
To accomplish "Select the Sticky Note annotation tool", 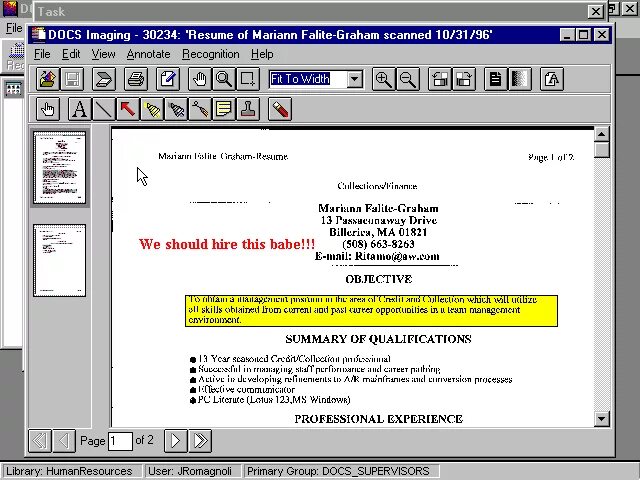I will click(224, 109).
